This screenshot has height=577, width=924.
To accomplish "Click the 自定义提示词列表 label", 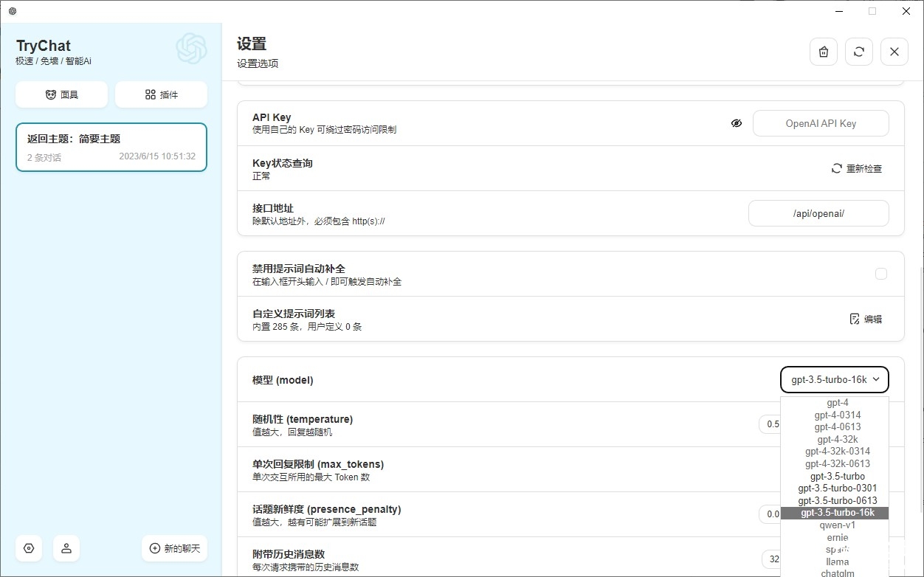I will [x=294, y=314].
